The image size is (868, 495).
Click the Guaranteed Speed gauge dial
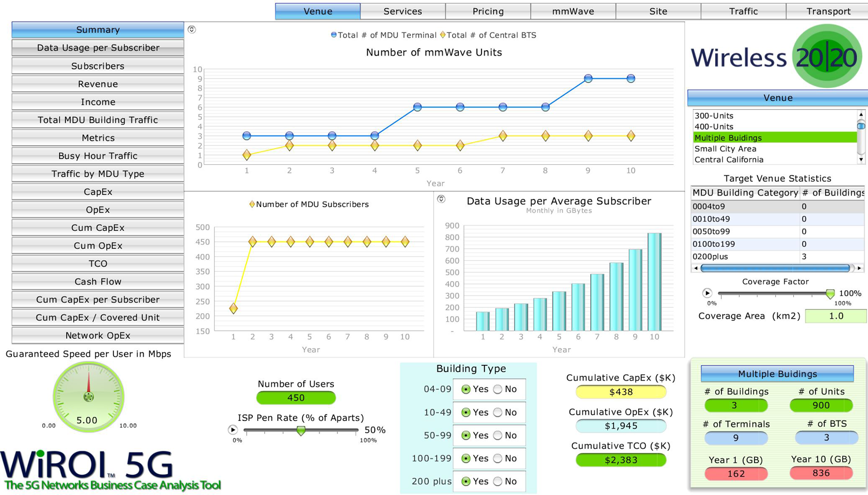click(x=89, y=397)
